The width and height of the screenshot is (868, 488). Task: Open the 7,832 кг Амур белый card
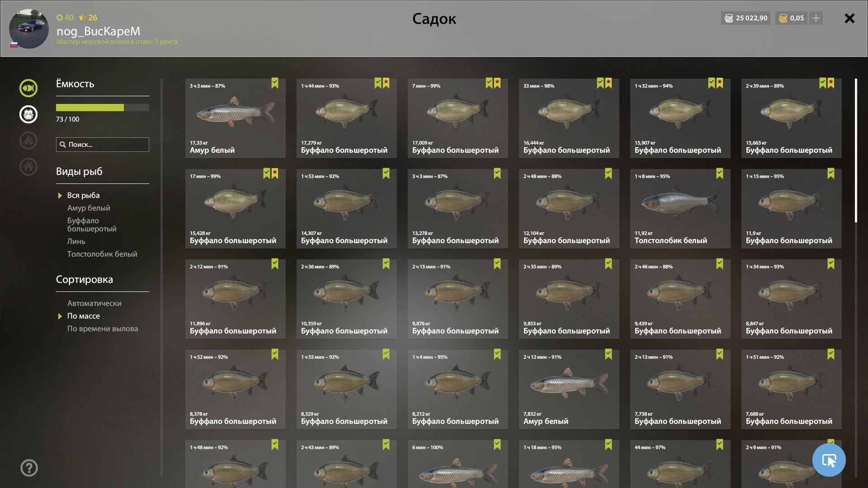(x=569, y=389)
